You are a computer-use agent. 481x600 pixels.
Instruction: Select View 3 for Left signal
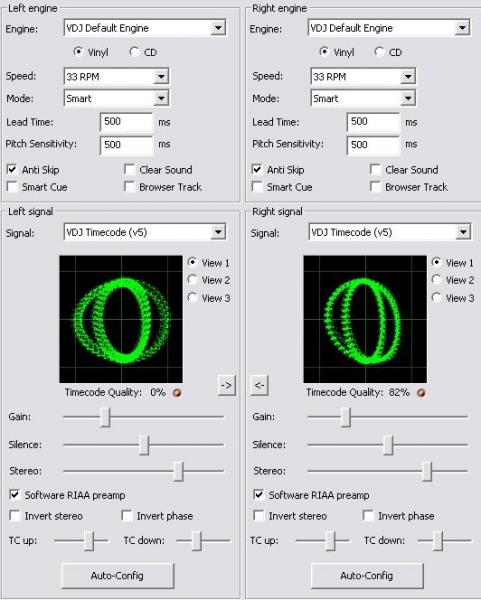192,298
